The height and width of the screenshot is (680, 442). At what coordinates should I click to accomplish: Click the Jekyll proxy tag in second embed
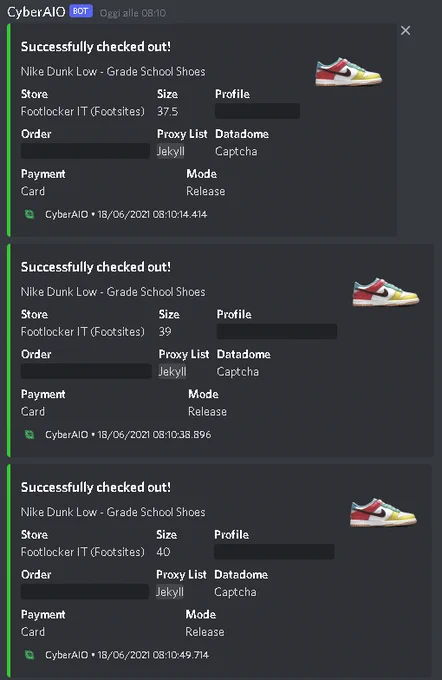(x=173, y=372)
